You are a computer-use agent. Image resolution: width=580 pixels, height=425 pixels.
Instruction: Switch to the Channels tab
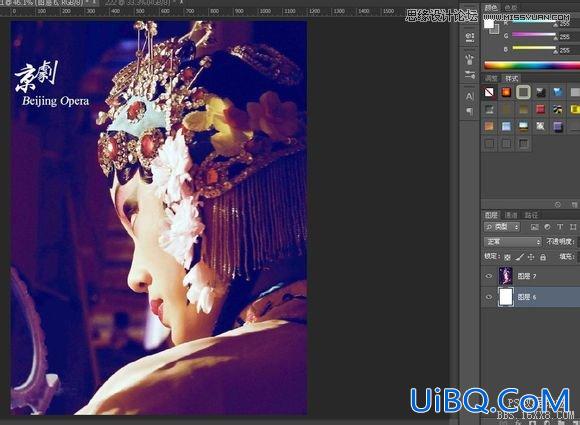pyautogui.click(x=511, y=215)
